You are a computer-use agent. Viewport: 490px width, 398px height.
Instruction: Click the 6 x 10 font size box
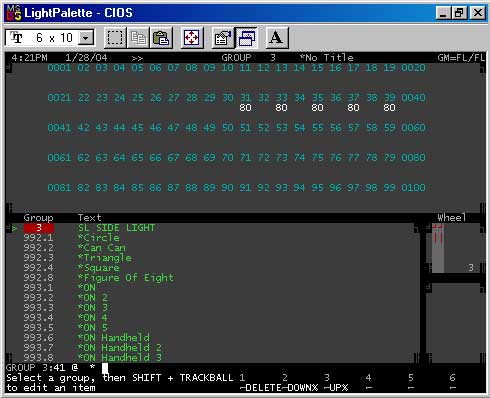50,38
